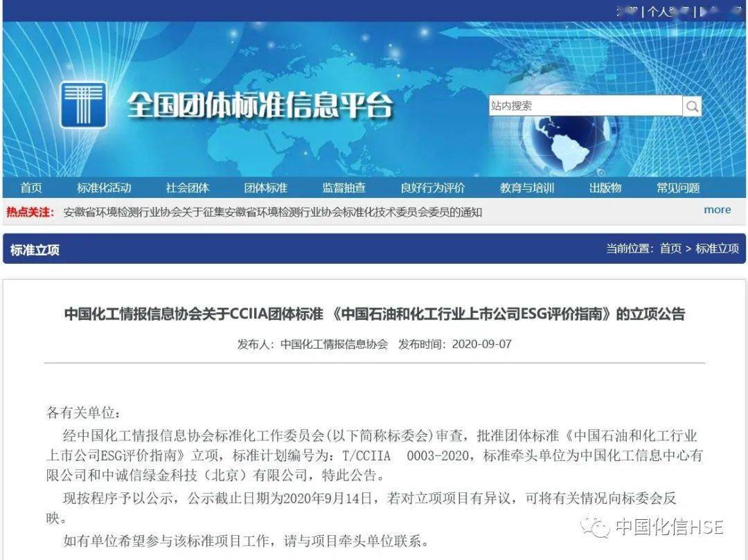Open the 标准化活动 menu item
The width and height of the screenshot is (748, 560).
[x=104, y=188]
